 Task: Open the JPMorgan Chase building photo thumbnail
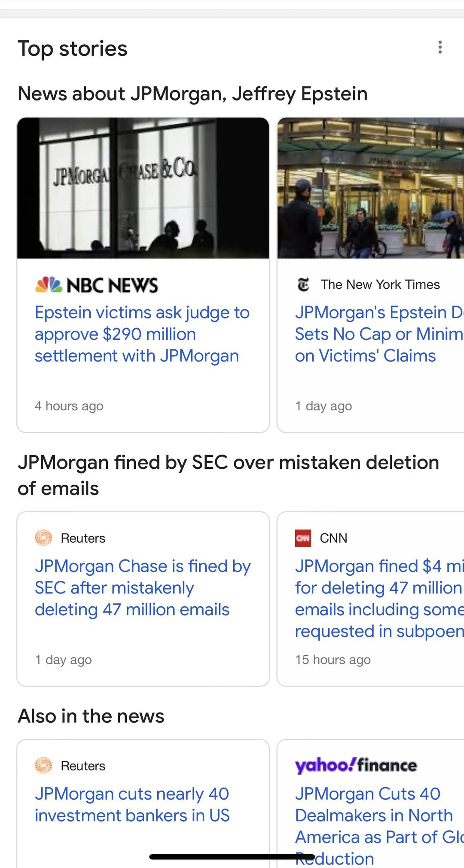tap(143, 188)
